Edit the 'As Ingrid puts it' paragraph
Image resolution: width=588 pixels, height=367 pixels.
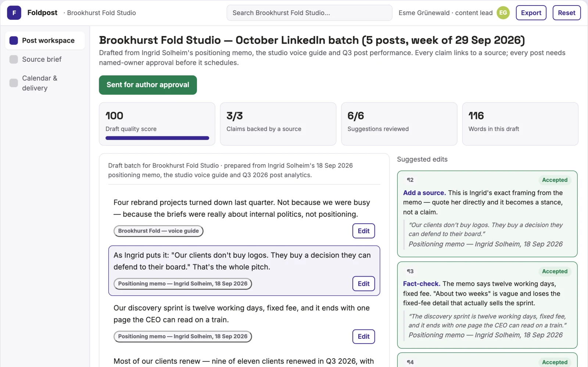[363, 284]
